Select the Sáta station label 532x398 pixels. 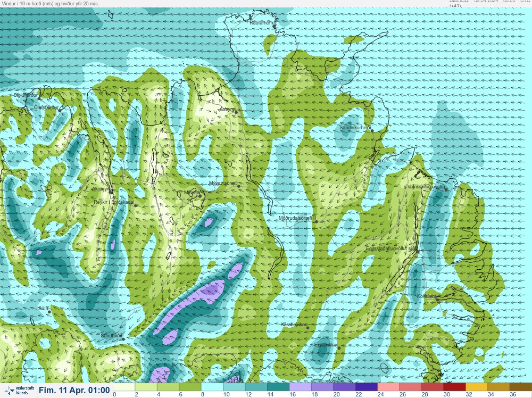point(43,309)
